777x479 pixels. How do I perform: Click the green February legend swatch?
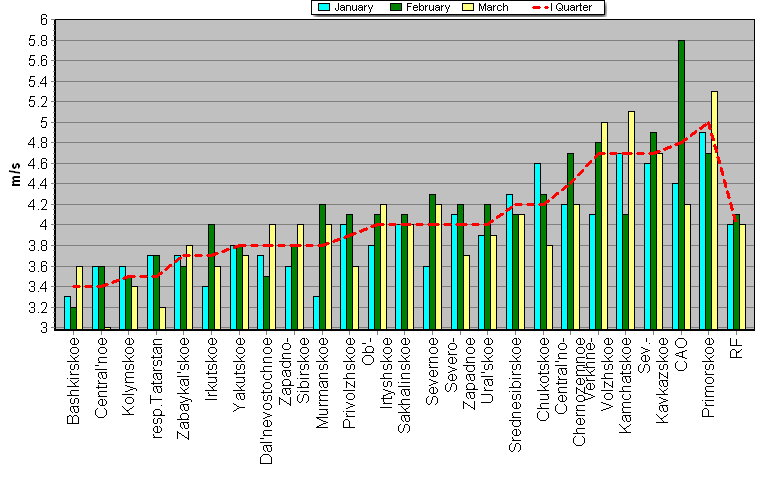(396, 7)
